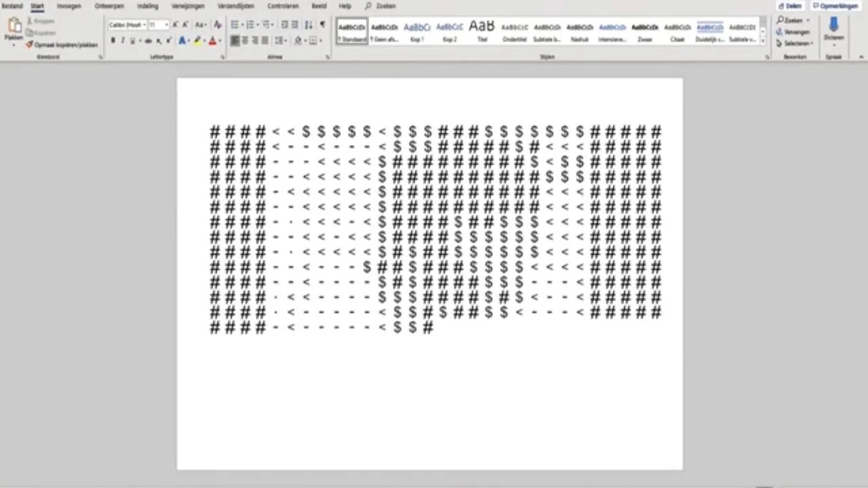Apply the Citaat style
This screenshot has height=488, width=868.
click(677, 31)
